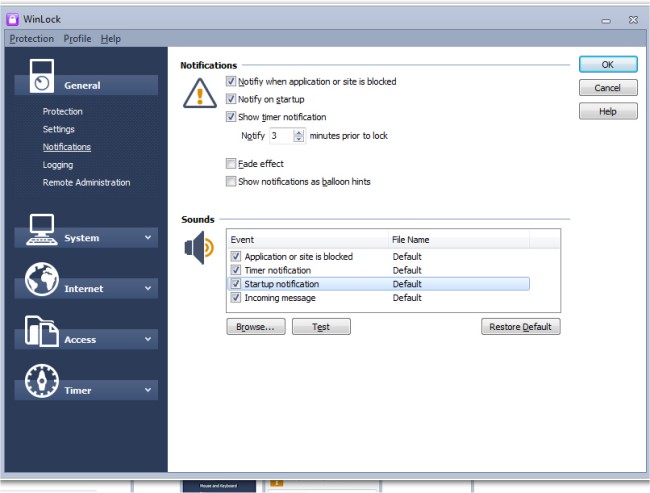Expand the Internet section chevron
Viewport: 650px width, 493px height.
click(x=148, y=288)
